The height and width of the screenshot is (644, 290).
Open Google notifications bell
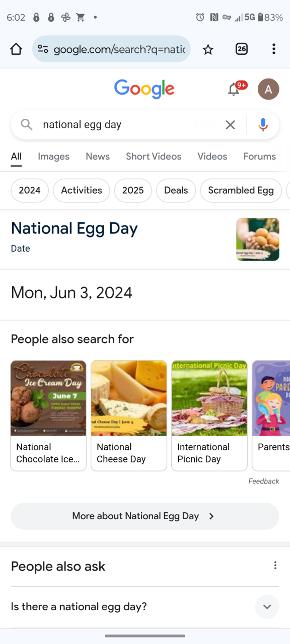tap(234, 90)
